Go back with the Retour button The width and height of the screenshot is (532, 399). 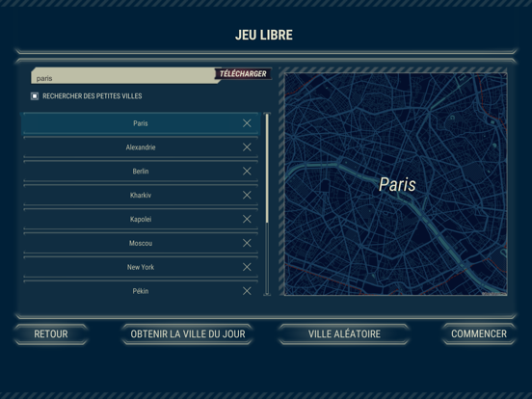[x=51, y=333]
